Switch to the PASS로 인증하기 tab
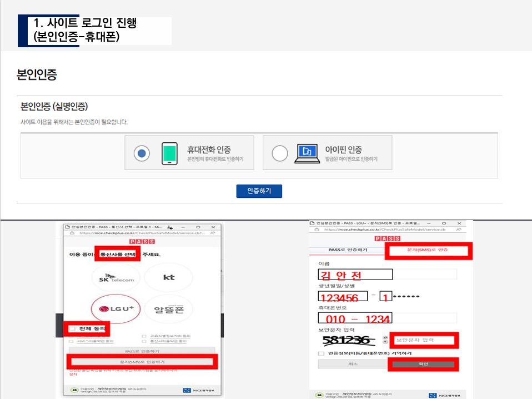Image resolution: width=532 pixels, height=399 pixels. 348,250
